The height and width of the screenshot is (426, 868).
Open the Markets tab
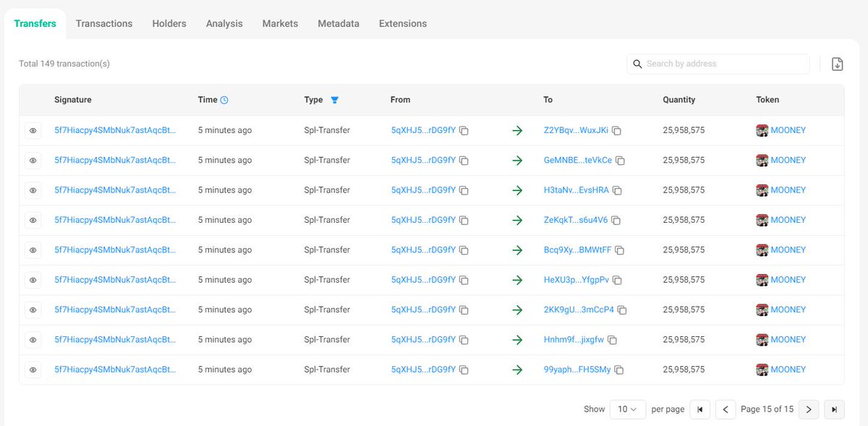click(280, 23)
